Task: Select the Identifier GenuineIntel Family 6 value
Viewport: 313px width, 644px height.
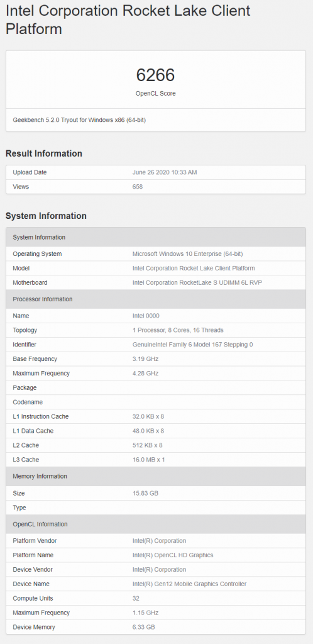Action: click(193, 345)
